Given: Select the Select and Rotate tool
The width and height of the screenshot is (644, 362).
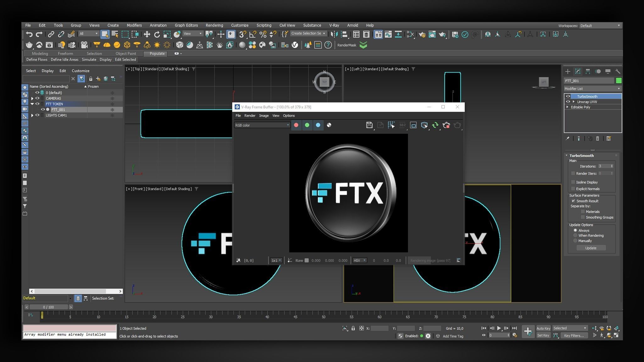Looking at the screenshot, I should [x=157, y=34].
